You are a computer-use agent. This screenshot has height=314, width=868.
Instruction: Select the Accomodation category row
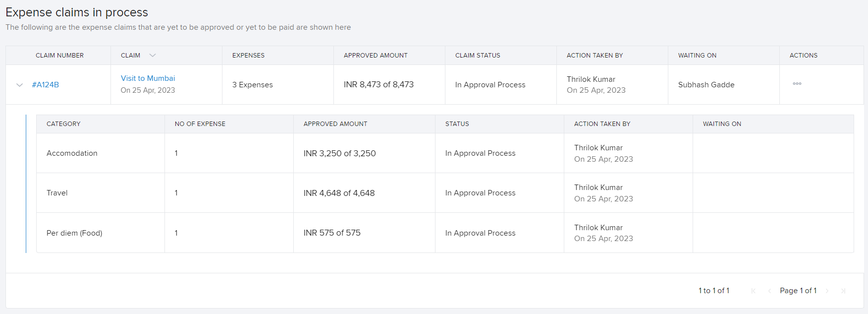[x=72, y=153]
